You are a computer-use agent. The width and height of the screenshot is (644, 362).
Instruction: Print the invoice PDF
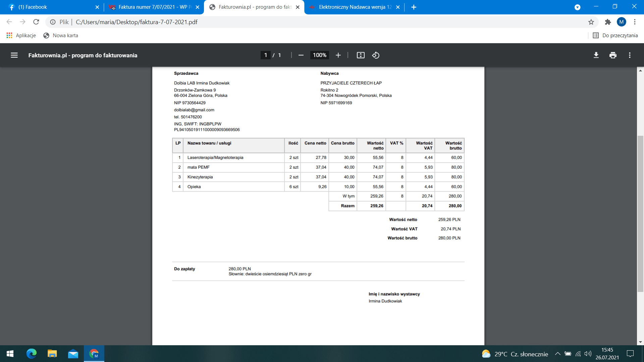click(613, 55)
